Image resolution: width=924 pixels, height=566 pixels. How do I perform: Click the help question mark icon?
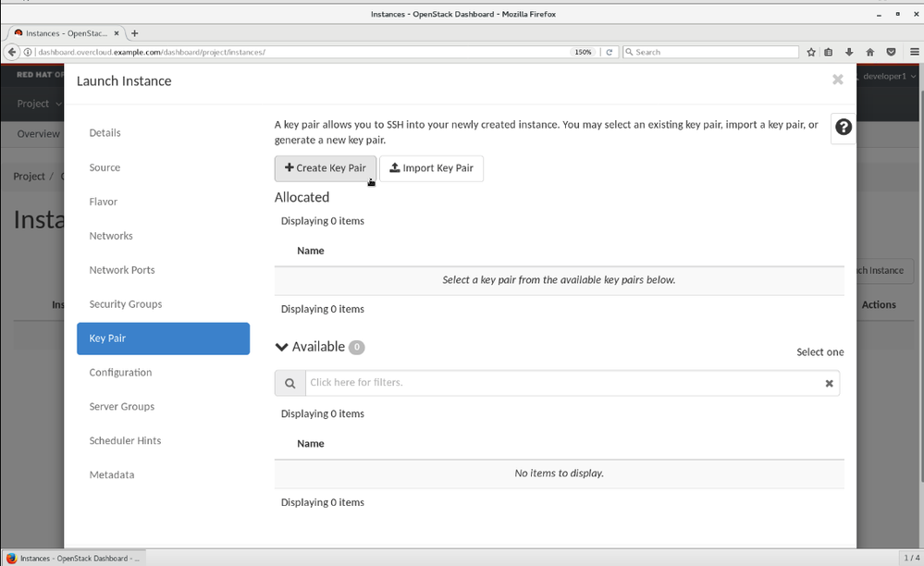(x=843, y=128)
